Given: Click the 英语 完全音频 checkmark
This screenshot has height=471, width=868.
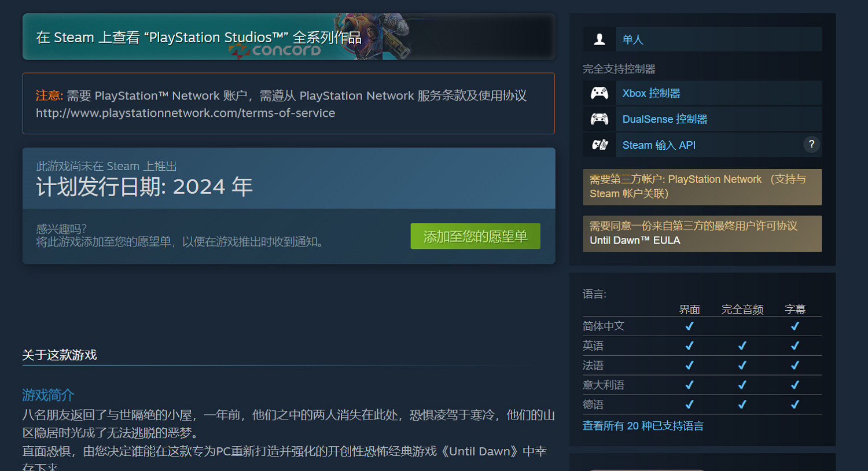Looking at the screenshot, I should (x=742, y=345).
